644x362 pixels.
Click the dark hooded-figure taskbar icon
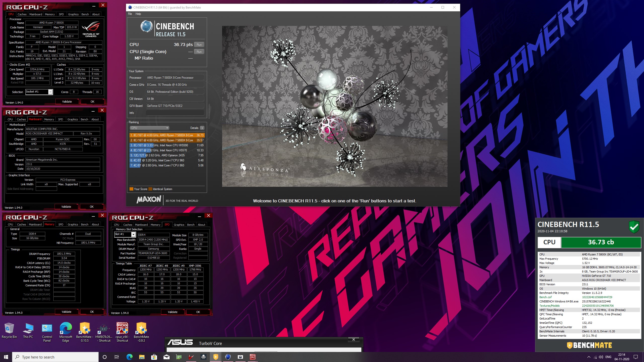(x=203, y=357)
